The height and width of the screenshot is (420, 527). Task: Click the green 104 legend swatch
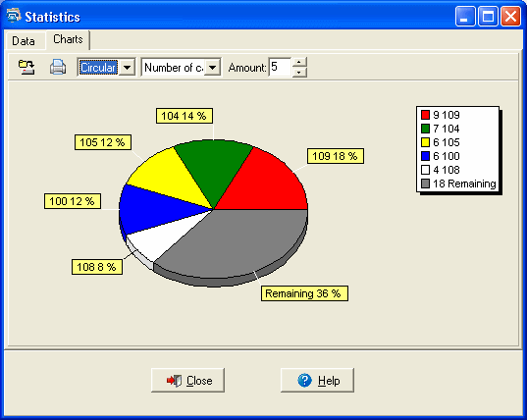(425, 129)
